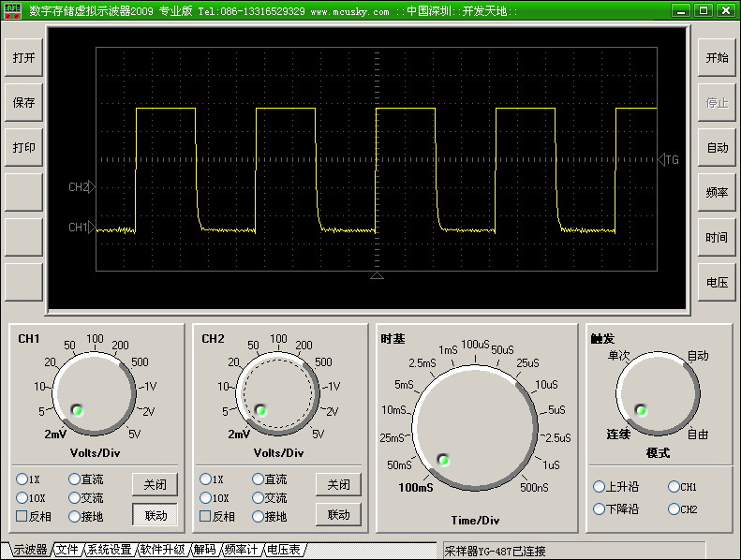Set timebase to 10uS on dial
Viewport: 741px width, 560px height.
tap(545, 387)
